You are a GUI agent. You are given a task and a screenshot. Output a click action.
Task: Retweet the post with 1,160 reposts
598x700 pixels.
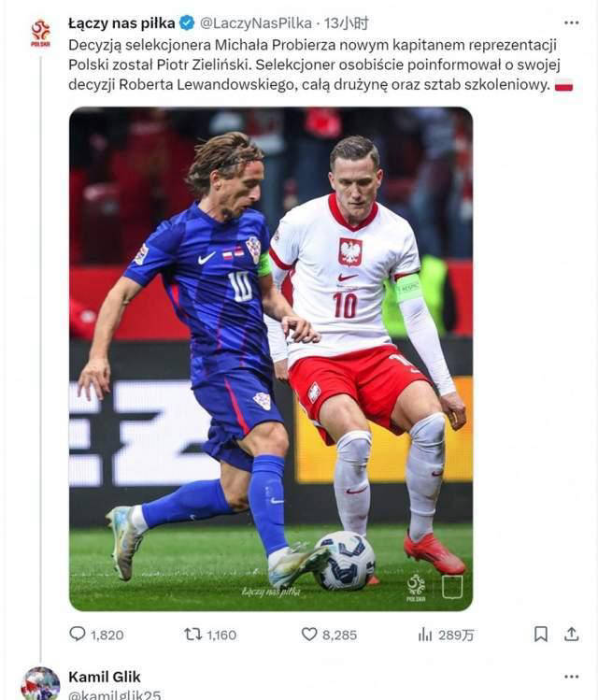click(x=193, y=635)
